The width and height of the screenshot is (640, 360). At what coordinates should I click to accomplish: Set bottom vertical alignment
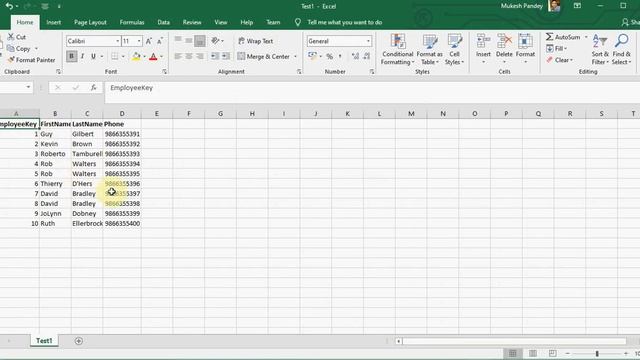click(200, 40)
